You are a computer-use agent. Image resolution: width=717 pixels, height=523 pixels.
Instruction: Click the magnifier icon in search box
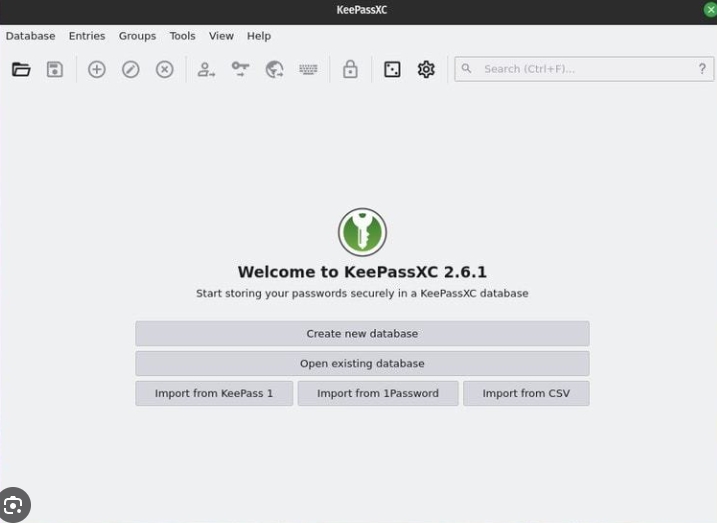coord(466,69)
